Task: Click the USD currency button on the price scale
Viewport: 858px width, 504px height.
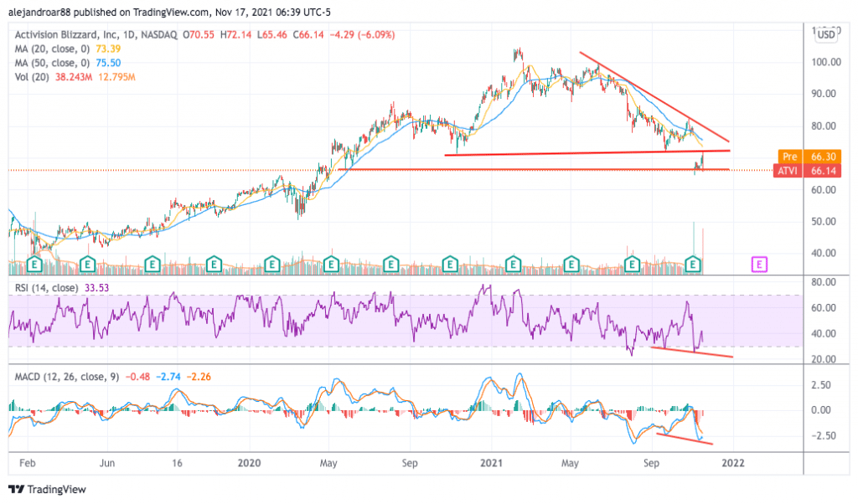Action: (x=825, y=34)
